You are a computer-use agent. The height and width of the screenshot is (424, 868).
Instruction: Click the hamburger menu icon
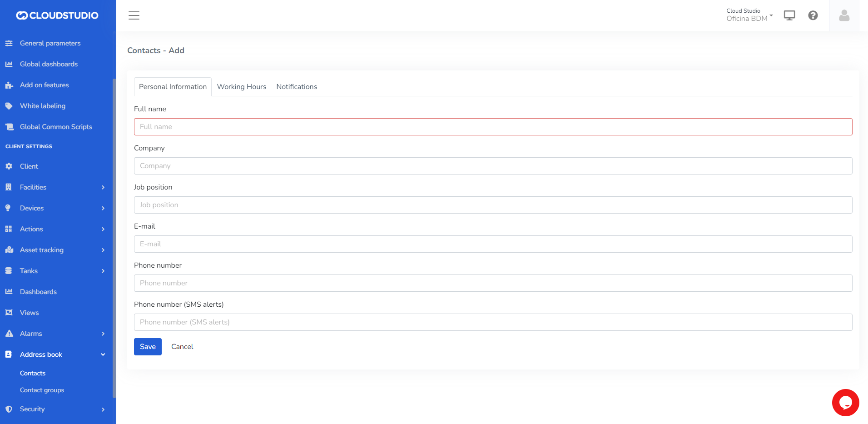tap(134, 15)
